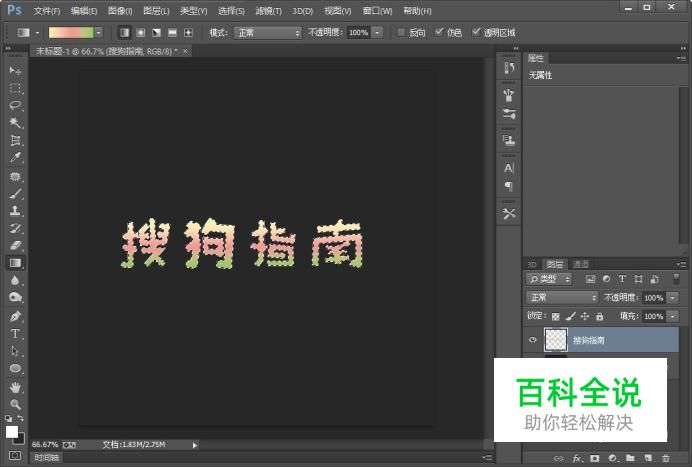Viewport: 692px width, 467px height.
Task: Create a new layer button
Action: (x=648, y=458)
